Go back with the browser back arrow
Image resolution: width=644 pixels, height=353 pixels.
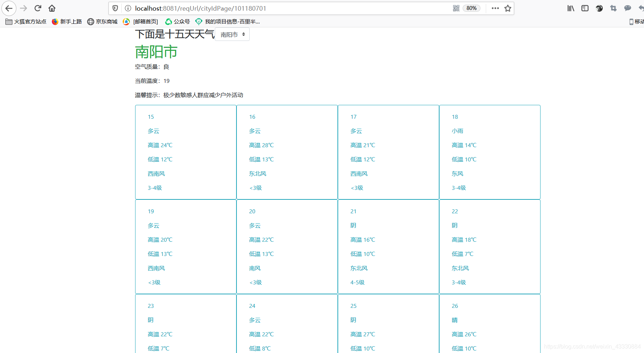pos(9,8)
